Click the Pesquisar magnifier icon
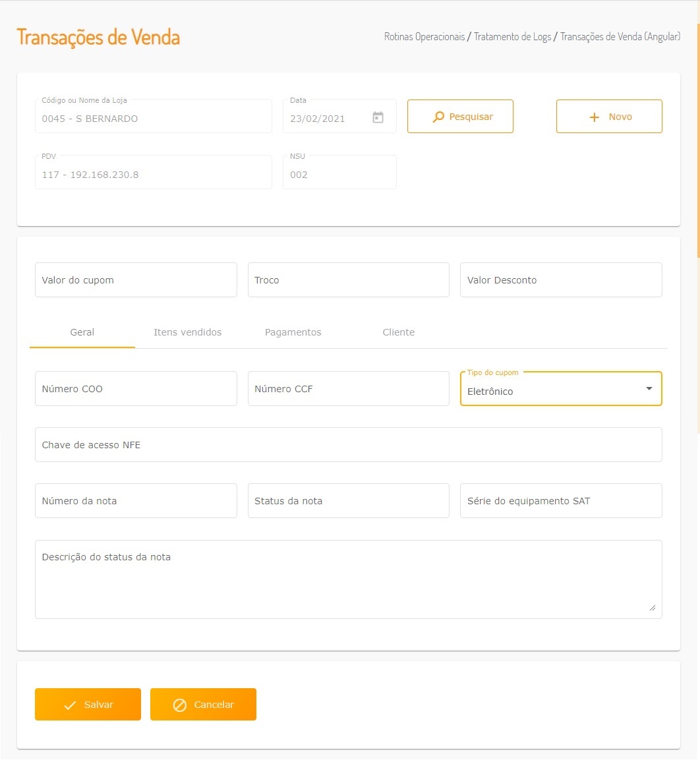This screenshot has height=762, width=700. (x=438, y=117)
